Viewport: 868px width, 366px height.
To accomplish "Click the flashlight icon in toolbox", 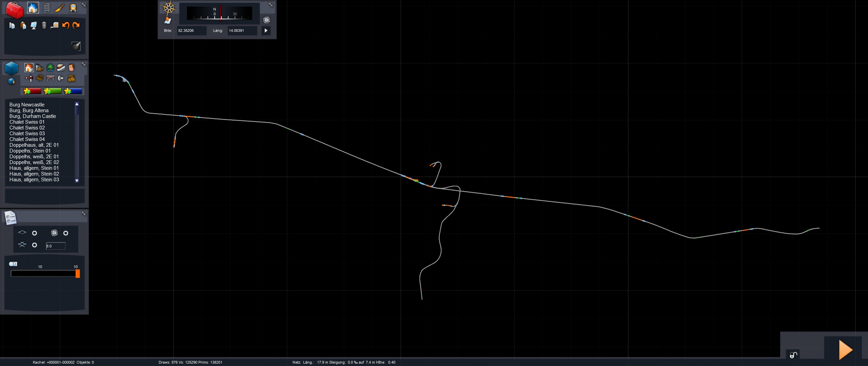I will click(x=76, y=46).
